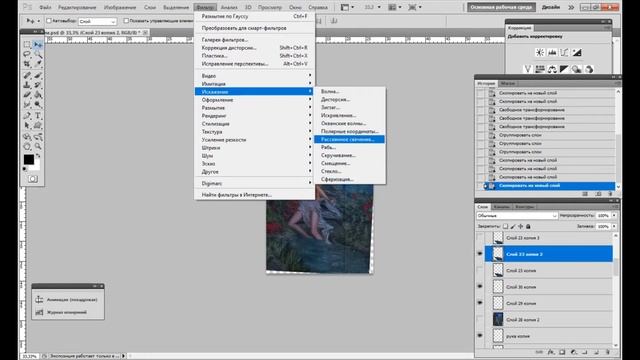Add Color Balance adjustment
Screen dimensions: 640x360
(552, 69)
